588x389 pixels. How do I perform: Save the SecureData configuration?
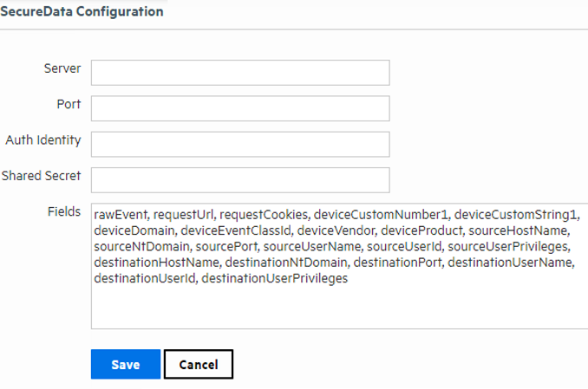[x=126, y=364]
